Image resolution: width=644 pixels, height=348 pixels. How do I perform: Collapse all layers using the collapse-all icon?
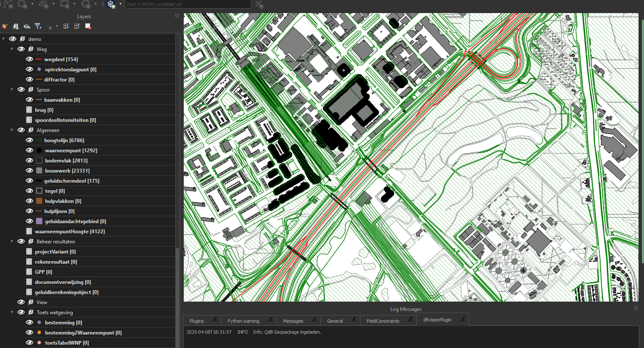click(x=77, y=26)
